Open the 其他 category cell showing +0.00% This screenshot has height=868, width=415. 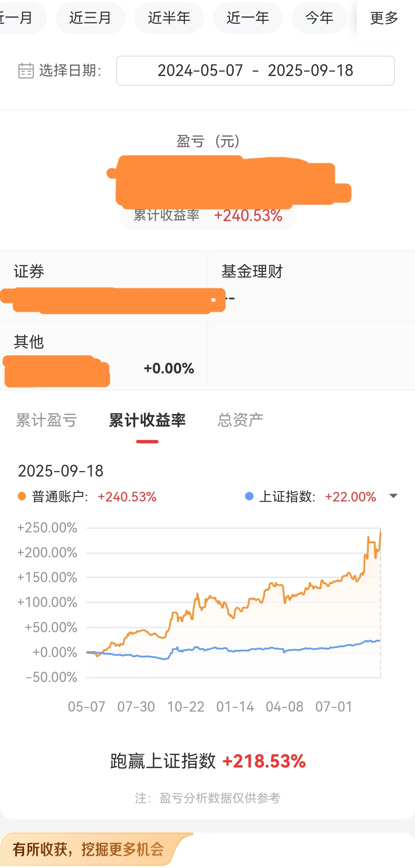click(104, 356)
